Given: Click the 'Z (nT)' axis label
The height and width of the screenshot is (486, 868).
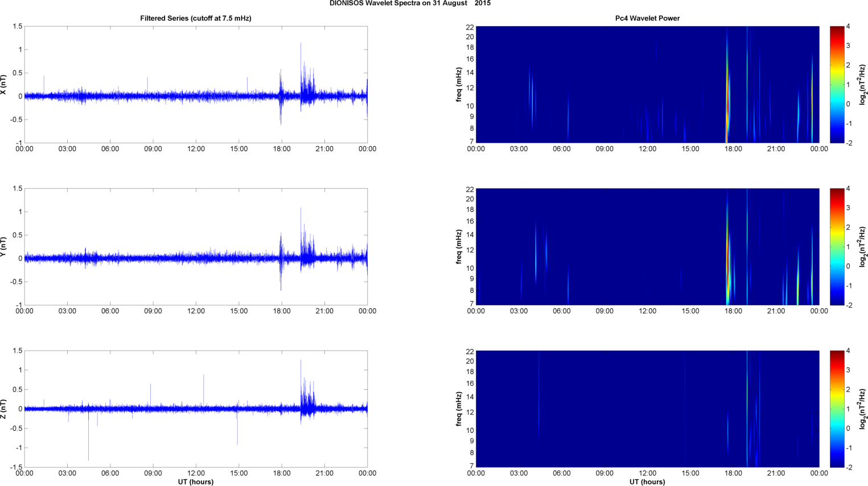Looking at the screenshot, I should coord(4,409).
